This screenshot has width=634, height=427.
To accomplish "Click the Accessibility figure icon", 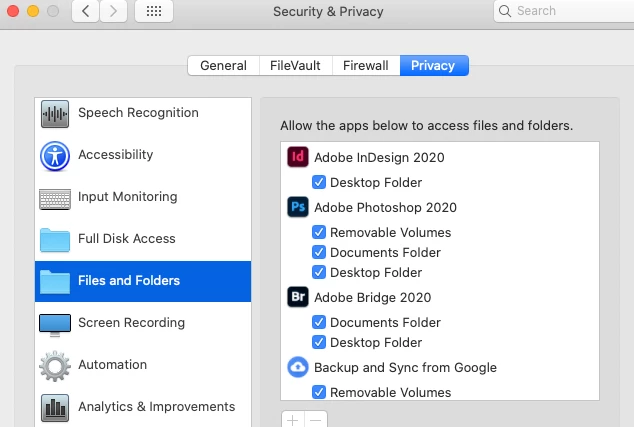I will coord(55,156).
